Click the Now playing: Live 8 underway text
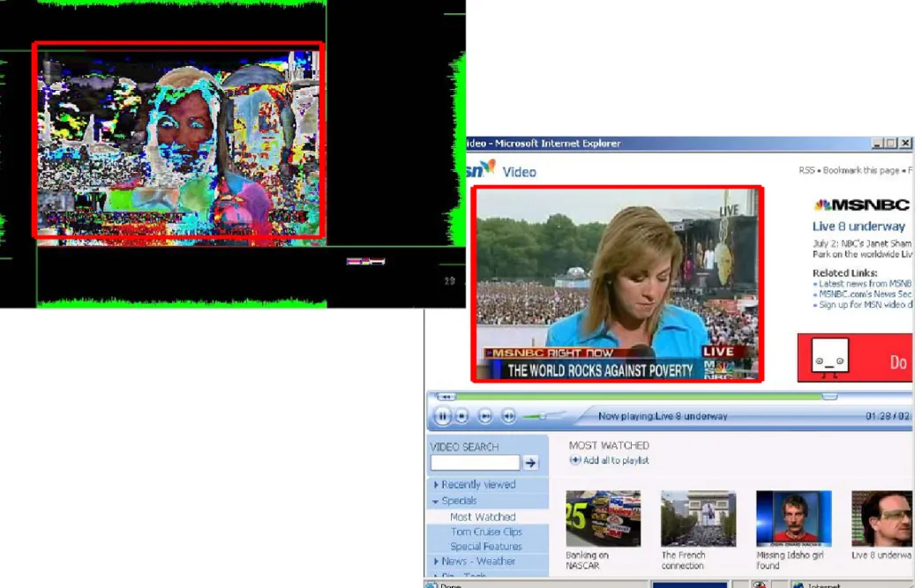Viewport: 922px width, 588px height. [663, 416]
